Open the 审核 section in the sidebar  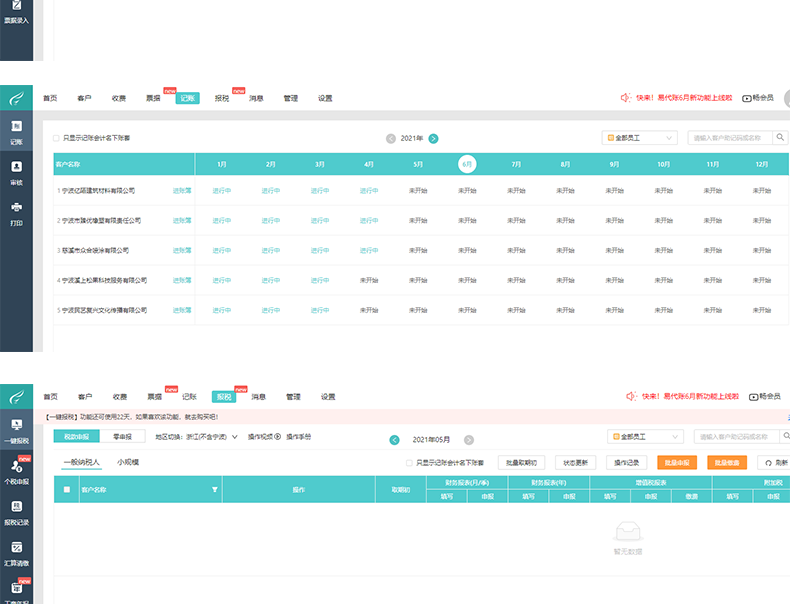coord(16,171)
